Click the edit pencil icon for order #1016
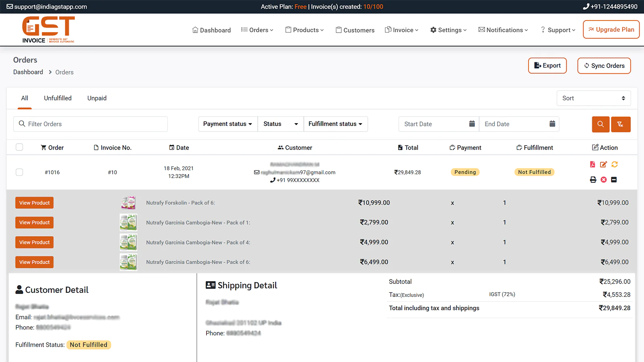Viewport: 644px width, 362px height. point(603,164)
